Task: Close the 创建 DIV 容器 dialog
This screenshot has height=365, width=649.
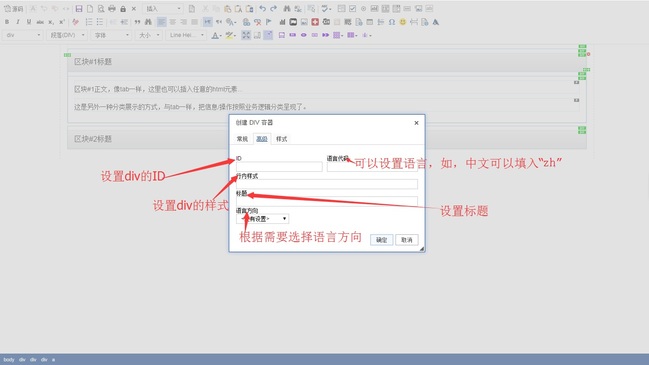Action: tap(416, 123)
